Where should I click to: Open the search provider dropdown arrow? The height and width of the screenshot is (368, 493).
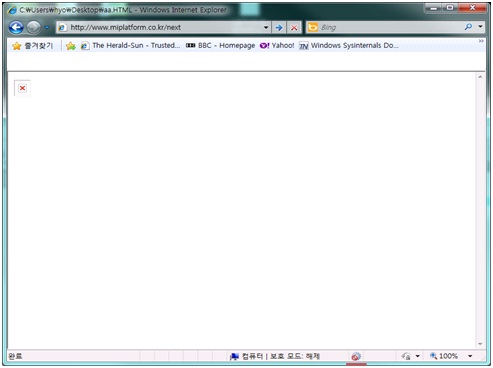coord(480,27)
